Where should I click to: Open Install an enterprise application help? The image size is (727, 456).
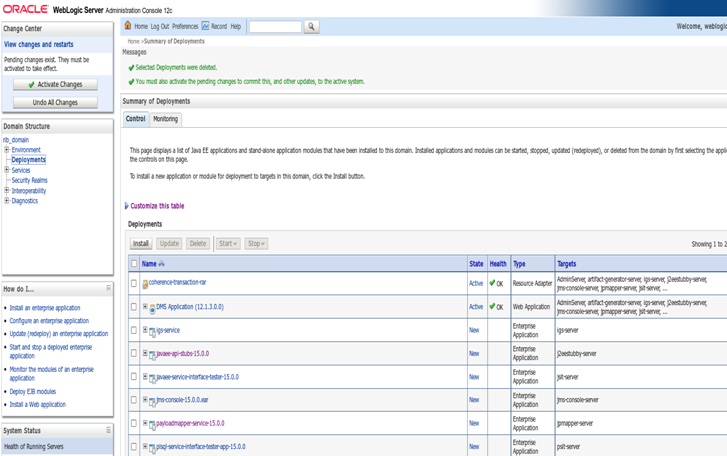(x=45, y=308)
